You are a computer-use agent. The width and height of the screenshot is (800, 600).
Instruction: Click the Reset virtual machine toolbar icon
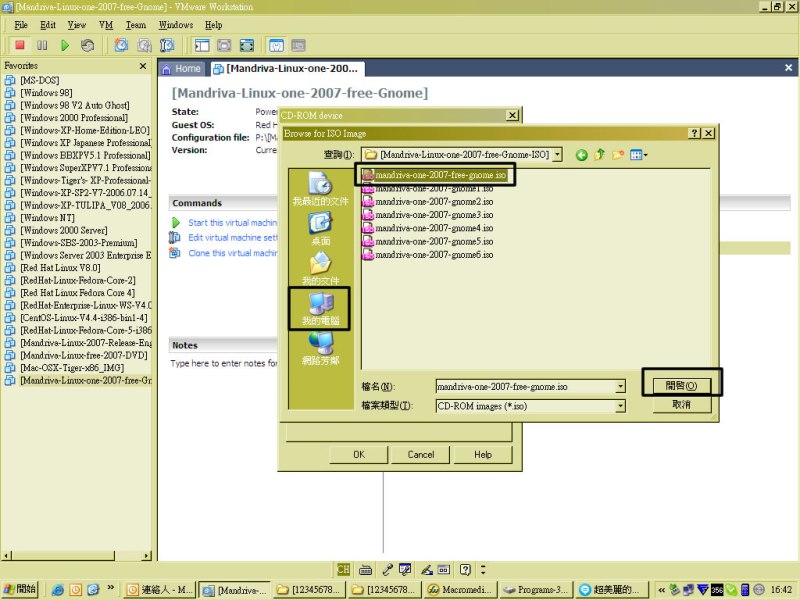point(87,45)
